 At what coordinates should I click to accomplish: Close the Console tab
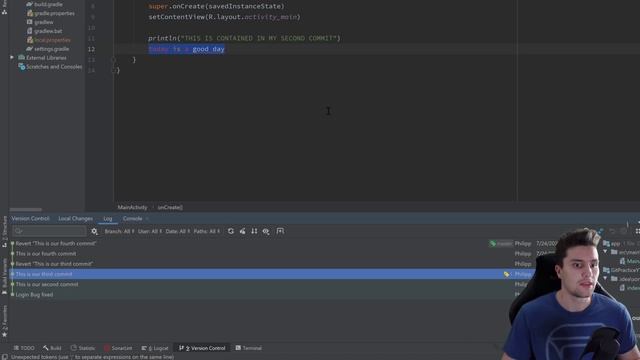[147, 219]
